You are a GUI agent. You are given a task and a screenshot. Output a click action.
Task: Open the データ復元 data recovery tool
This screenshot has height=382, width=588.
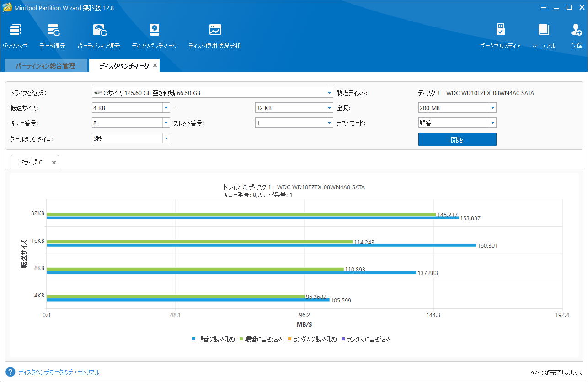pos(53,36)
